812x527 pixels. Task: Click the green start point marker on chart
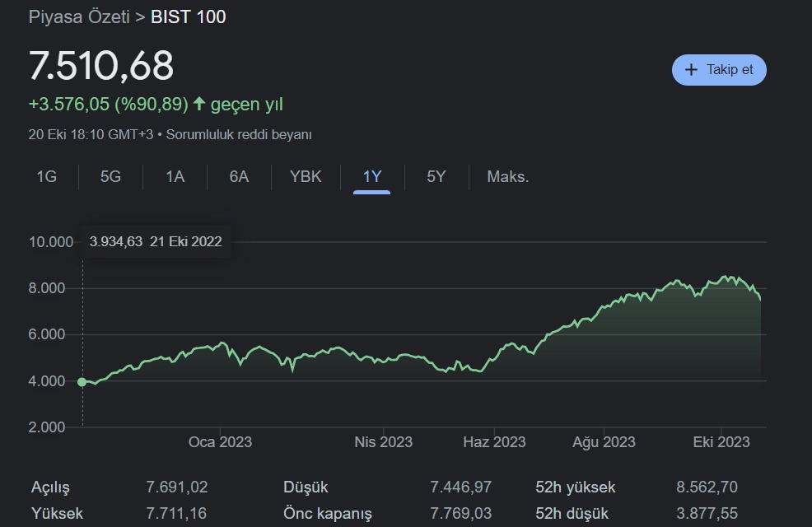tap(82, 382)
